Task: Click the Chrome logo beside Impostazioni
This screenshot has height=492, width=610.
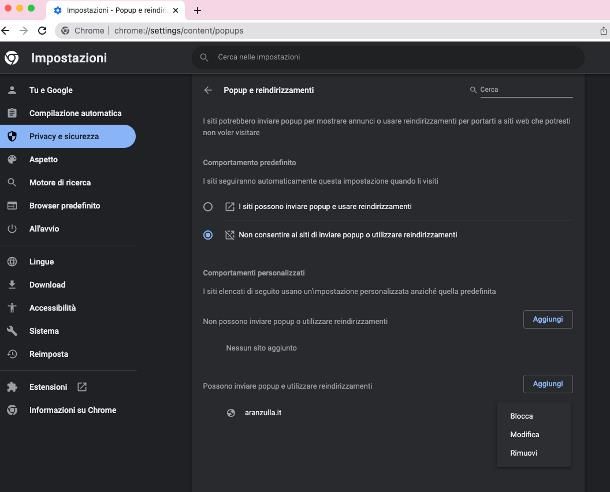Action: [12, 58]
